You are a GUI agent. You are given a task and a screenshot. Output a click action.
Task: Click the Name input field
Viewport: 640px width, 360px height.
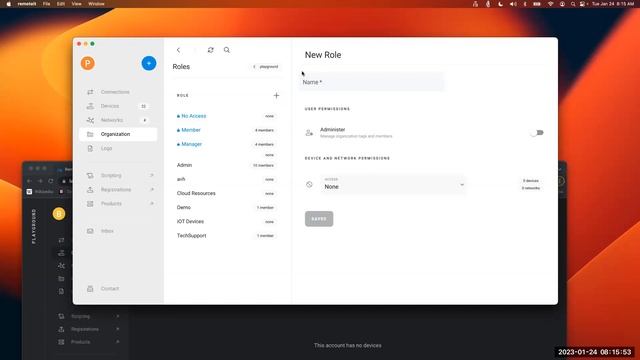coord(372,82)
